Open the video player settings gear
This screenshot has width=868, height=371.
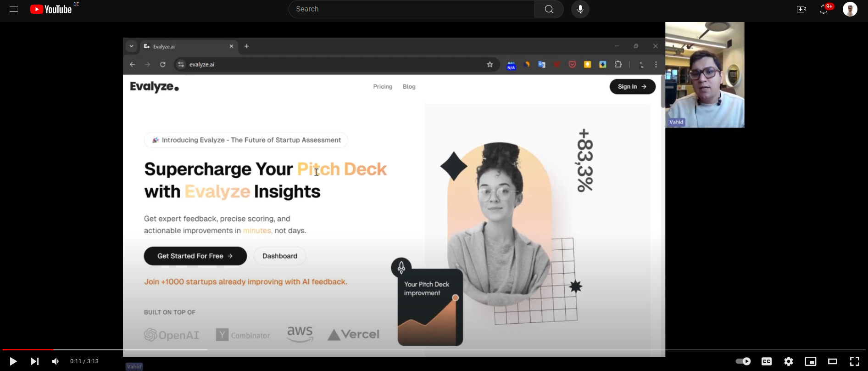click(x=789, y=361)
